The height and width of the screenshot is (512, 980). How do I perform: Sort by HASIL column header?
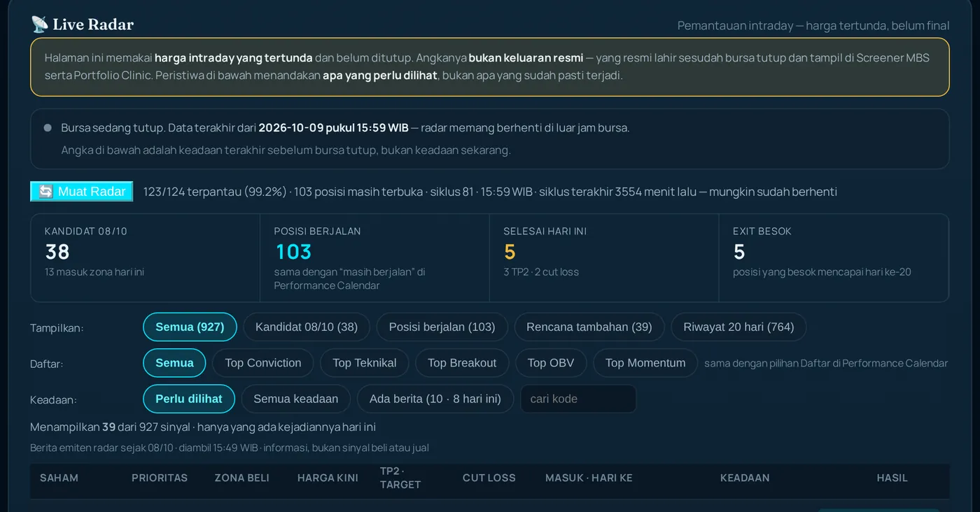pos(892,478)
